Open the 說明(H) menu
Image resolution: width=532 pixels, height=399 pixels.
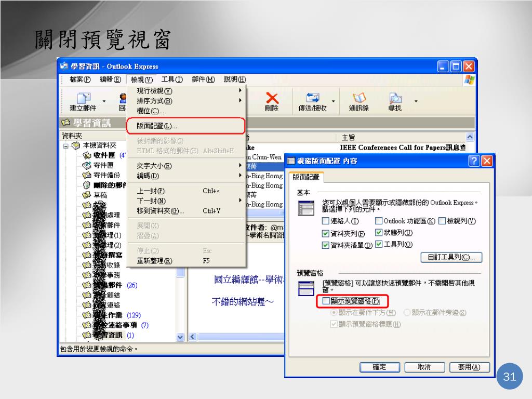click(x=235, y=79)
